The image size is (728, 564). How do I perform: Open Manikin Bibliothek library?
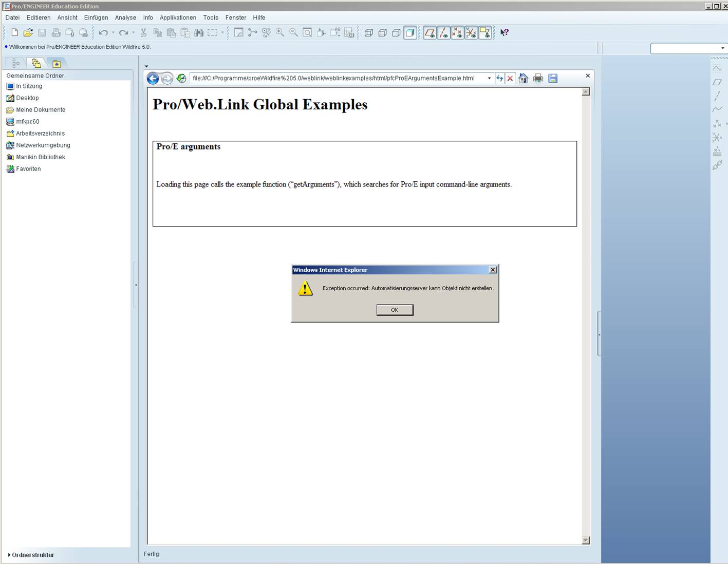tap(35, 157)
